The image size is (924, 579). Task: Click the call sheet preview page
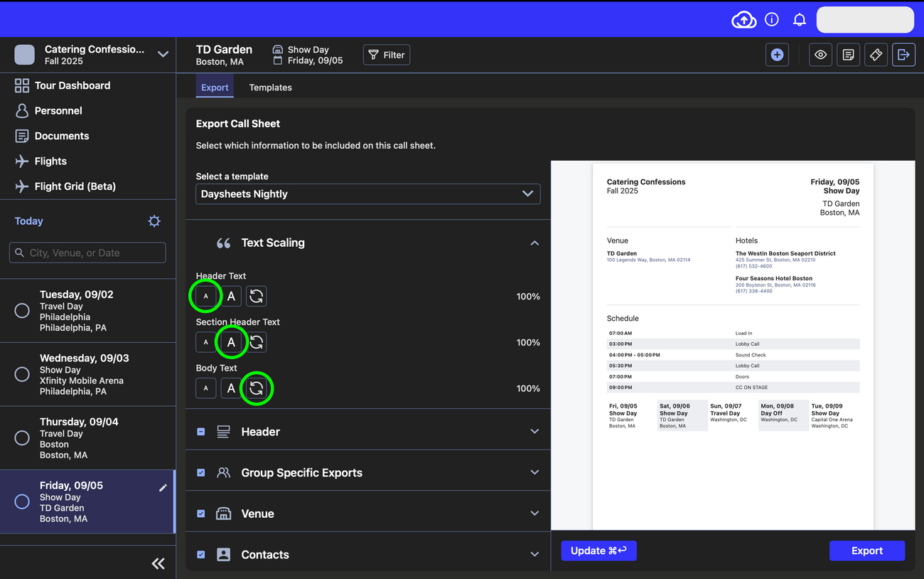733,346
